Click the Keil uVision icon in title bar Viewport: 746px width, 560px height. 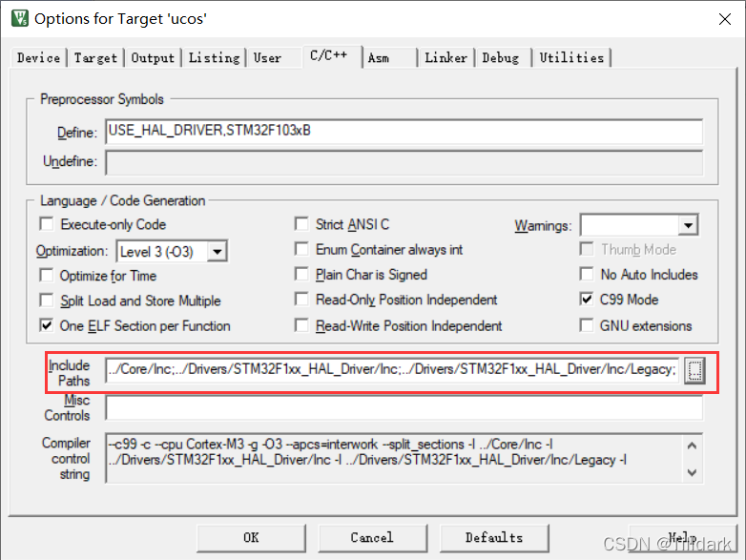[20, 18]
